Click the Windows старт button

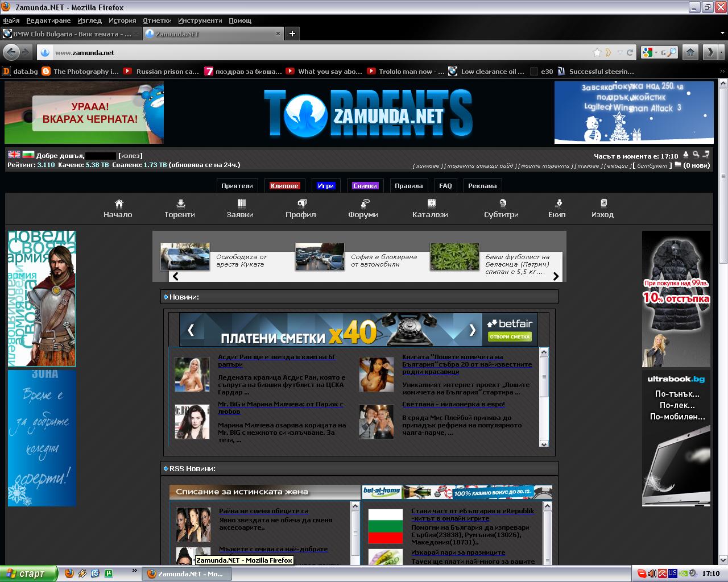tap(29, 573)
